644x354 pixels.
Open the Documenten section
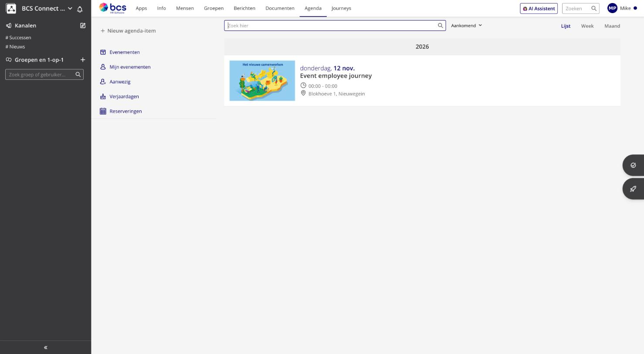(x=280, y=8)
